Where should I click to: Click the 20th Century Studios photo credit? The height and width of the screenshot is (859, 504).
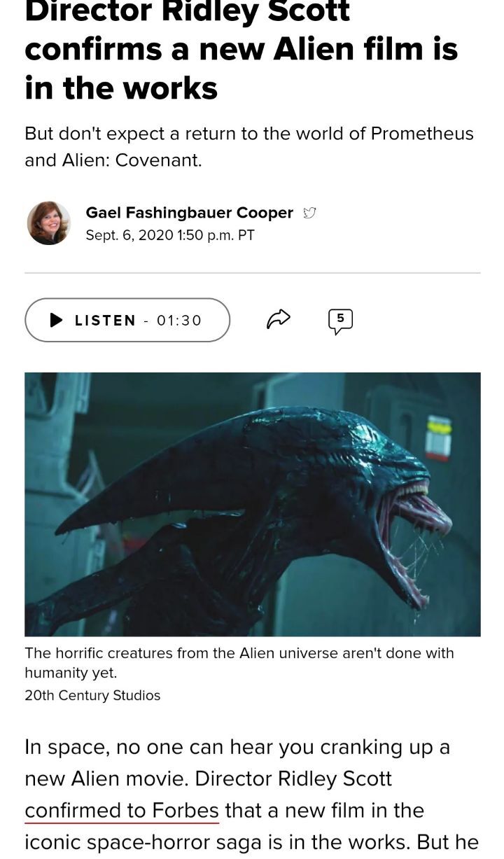92,695
